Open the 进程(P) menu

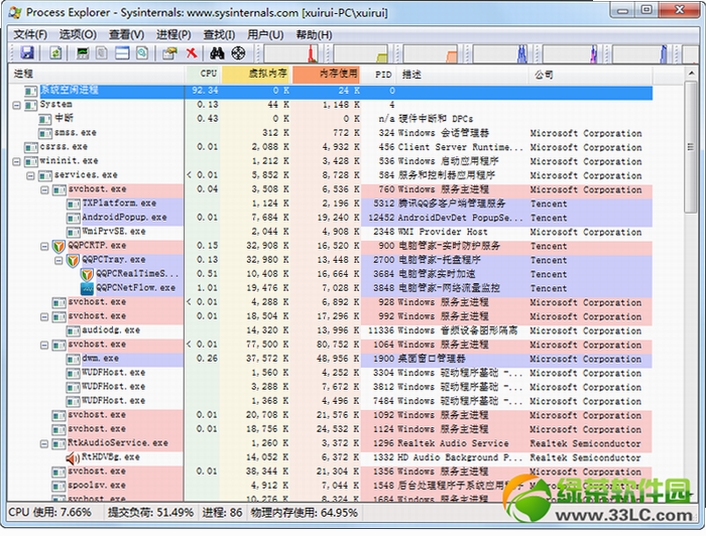coord(174,35)
